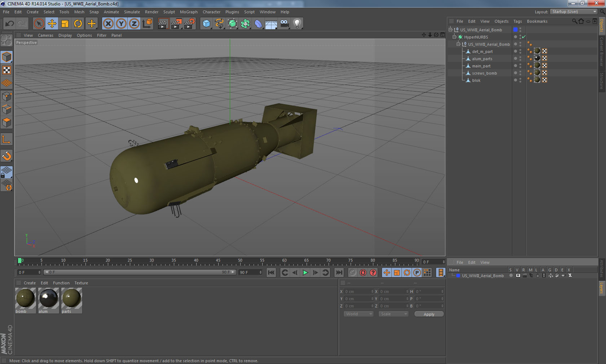Activate the Move tool

[52, 24]
